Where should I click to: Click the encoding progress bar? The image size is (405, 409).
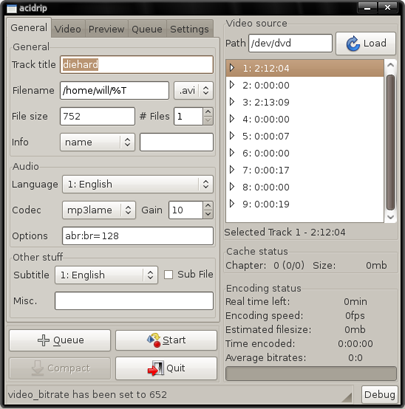[311, 374]
